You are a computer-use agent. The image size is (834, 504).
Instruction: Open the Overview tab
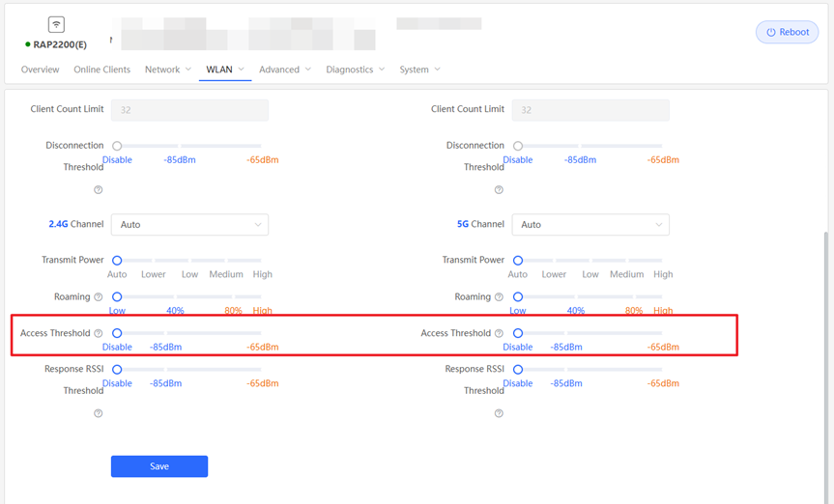click(x=40, y=70)
